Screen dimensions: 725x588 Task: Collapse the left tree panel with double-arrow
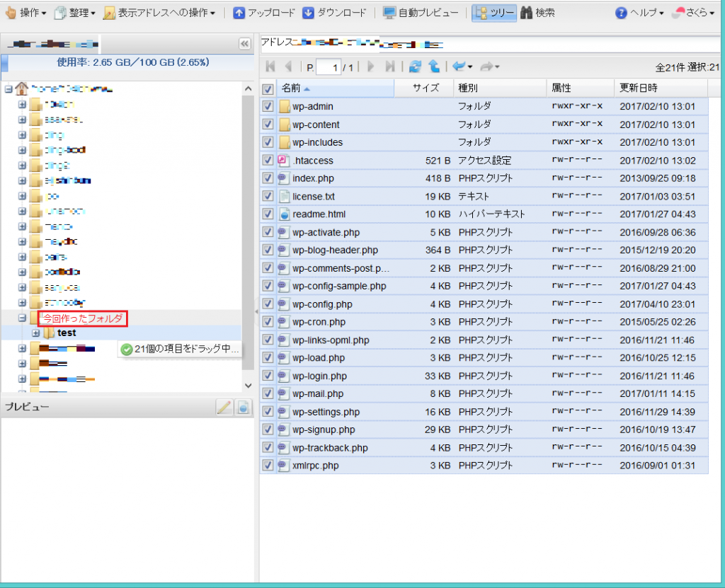coord(245,44)
